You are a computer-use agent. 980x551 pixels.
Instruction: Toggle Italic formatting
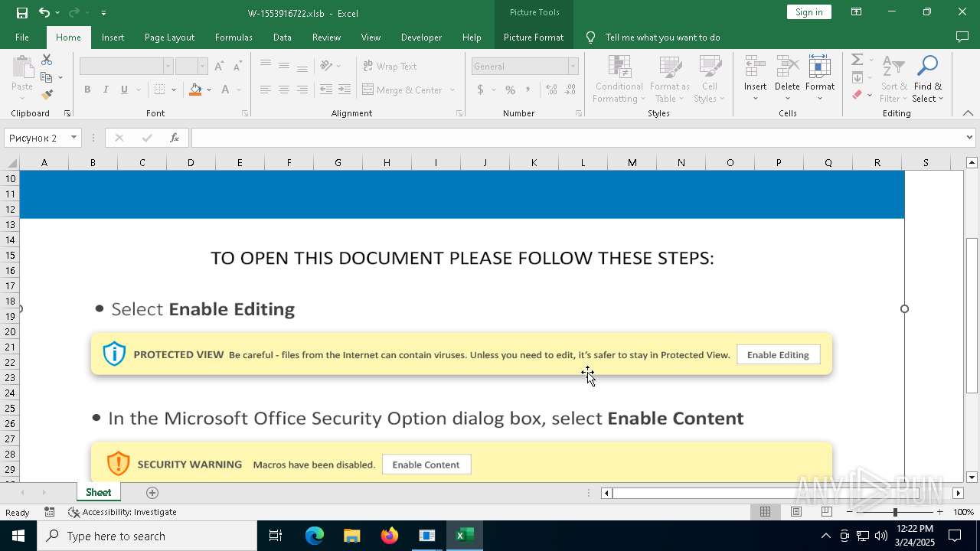pyautogui.click(x=106, y=90)
